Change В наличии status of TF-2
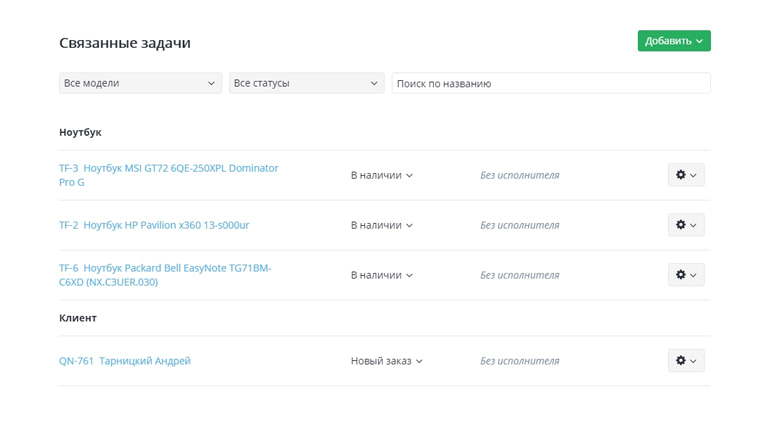The height and width of the screenshot is (430, 775). coord(382,225)
